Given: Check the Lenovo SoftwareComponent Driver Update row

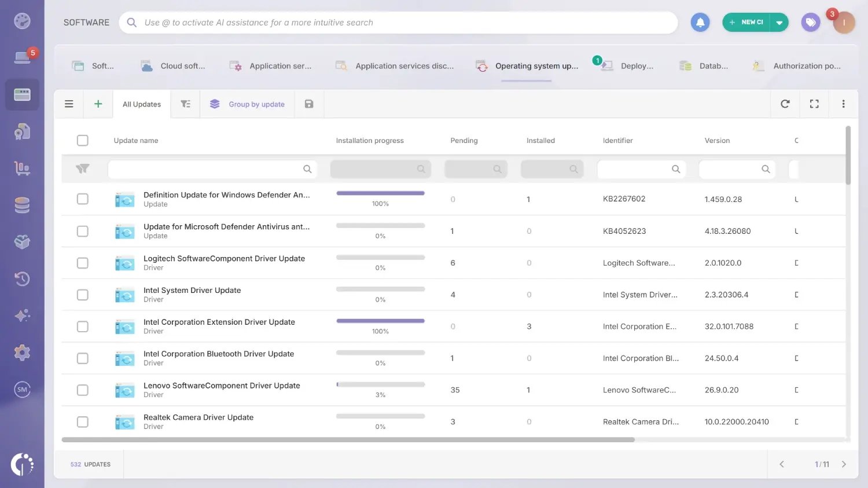Looking at the screenshot, I should [83, 390].
